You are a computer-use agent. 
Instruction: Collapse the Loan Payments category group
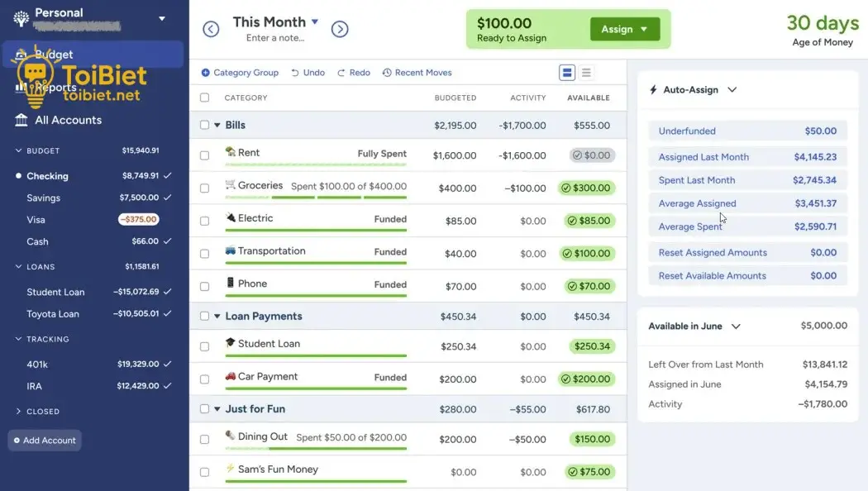click(x=217, y=316)
